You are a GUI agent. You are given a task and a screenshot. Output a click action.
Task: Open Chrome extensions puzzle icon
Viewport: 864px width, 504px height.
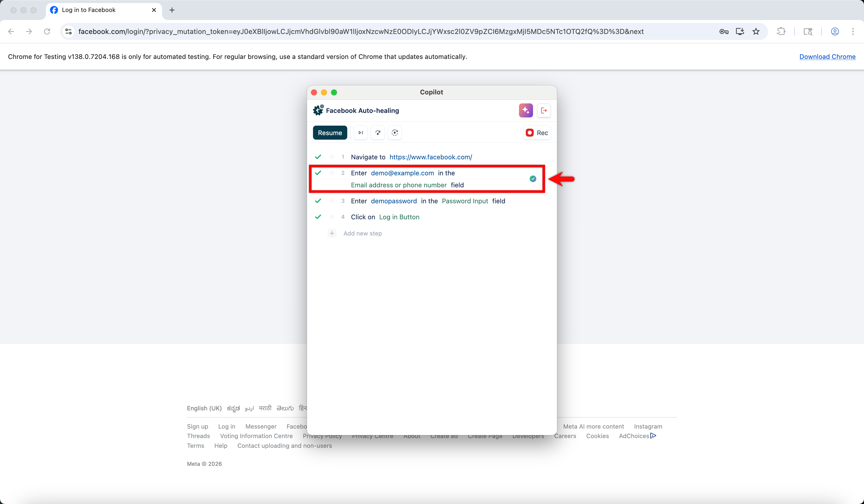click(x=781, y=31)
